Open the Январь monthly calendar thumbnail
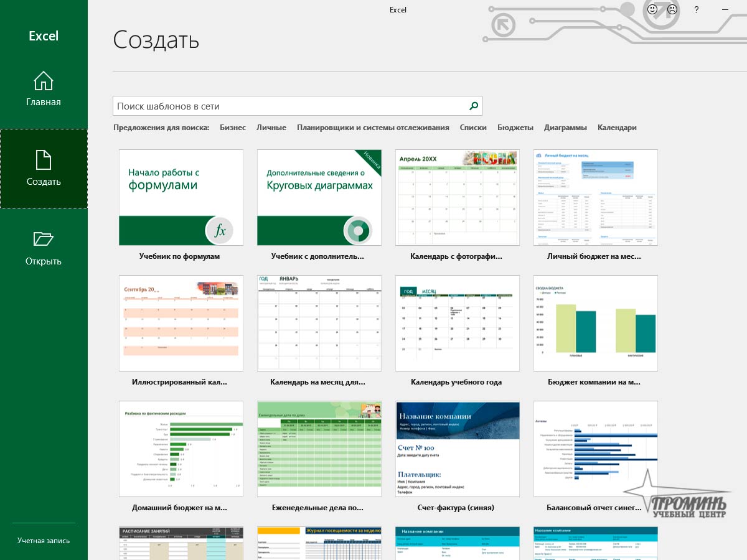 pos(319,323)
